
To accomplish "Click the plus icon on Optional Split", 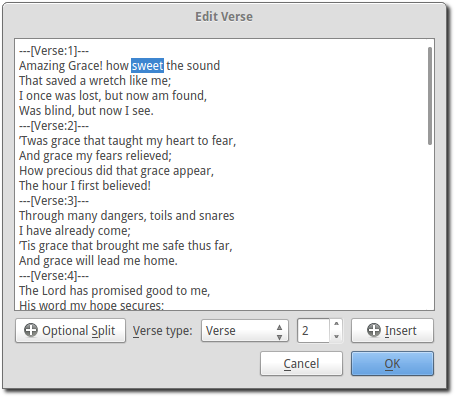I will 31,330.
